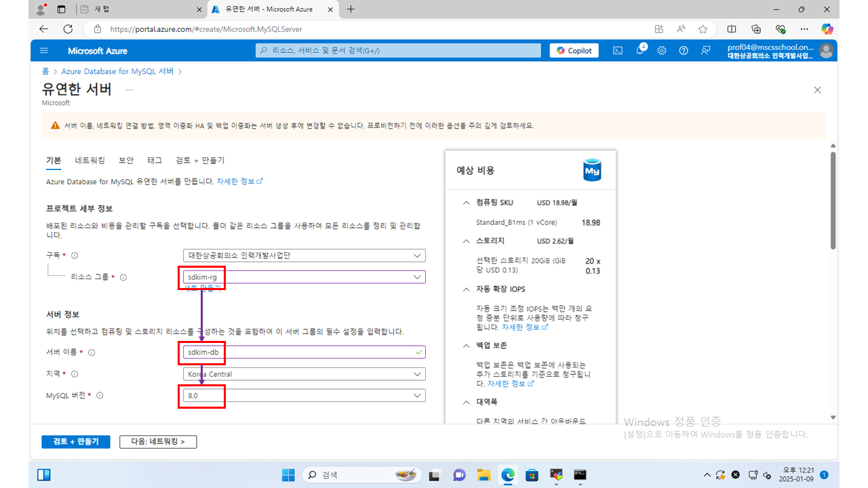868x488 pixels.
Task: Switch to the 보안 tab
Action: pos(126,161)
